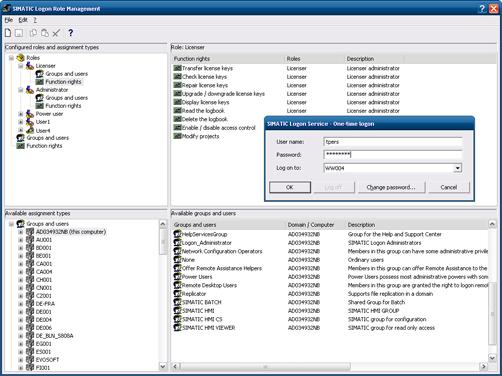Click icon of Repair license keys right
Viewport: 502px width, 376px height.
[x=177, y=85]
